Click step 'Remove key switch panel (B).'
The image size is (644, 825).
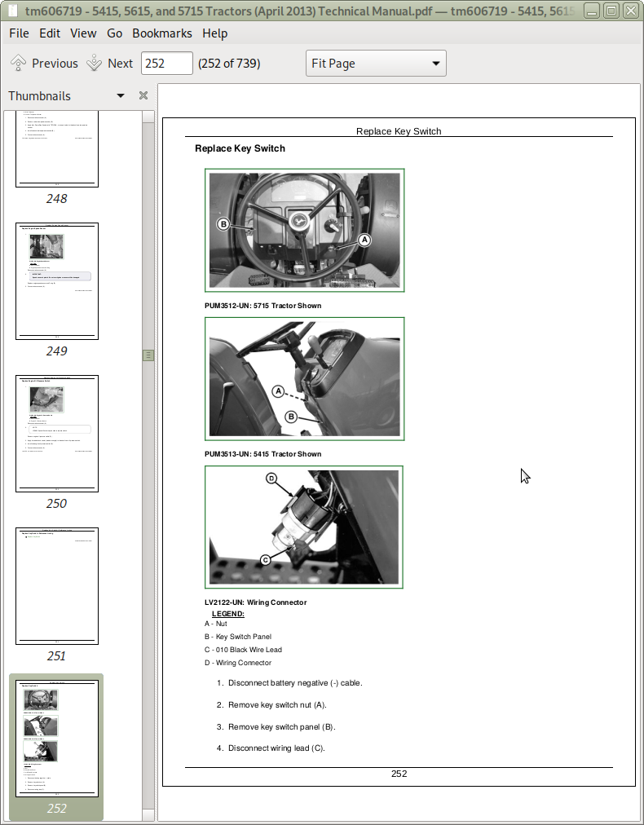pyautogui.click(x=282, y=727)
